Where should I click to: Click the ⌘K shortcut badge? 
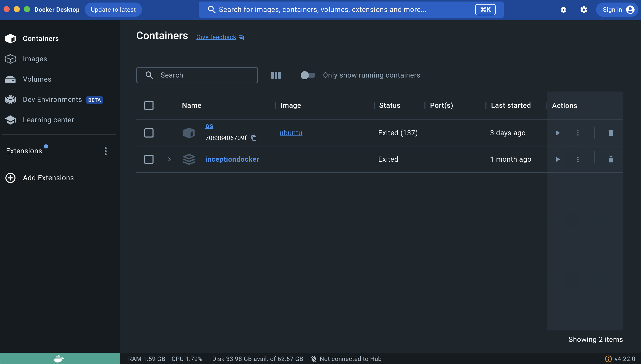(485, 10)
